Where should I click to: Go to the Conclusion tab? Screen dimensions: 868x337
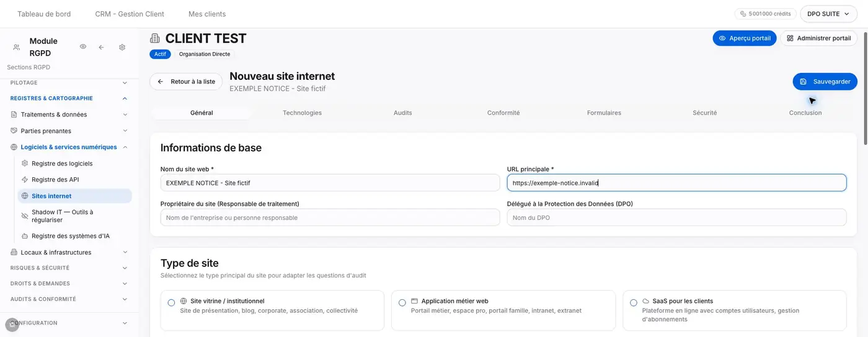click(805, 113)
